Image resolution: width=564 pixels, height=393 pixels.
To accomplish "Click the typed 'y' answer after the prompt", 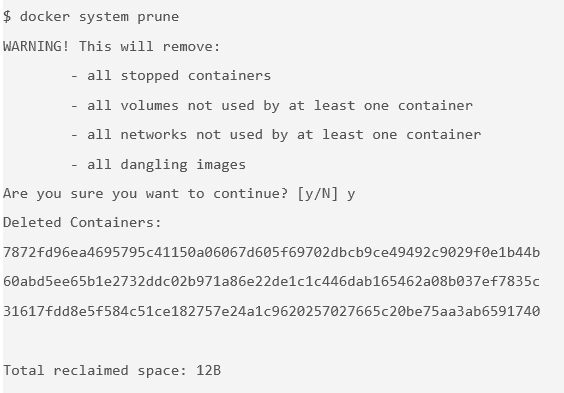I will [x=351, y=195].
